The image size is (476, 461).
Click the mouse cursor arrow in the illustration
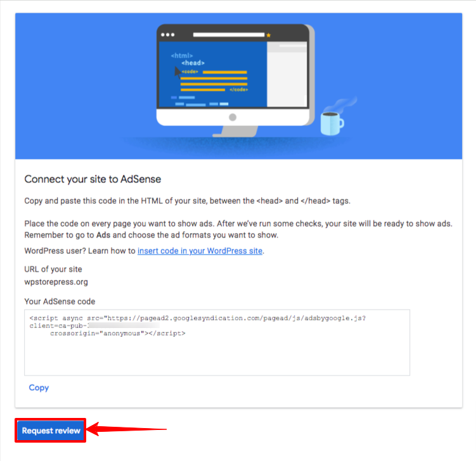click(177, 72)
